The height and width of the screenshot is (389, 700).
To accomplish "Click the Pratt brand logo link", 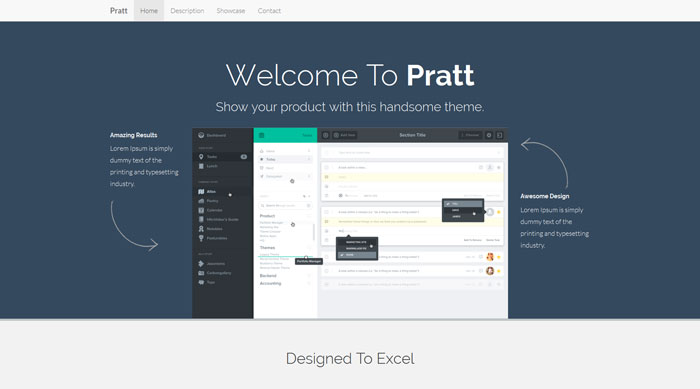I will 118,11.
